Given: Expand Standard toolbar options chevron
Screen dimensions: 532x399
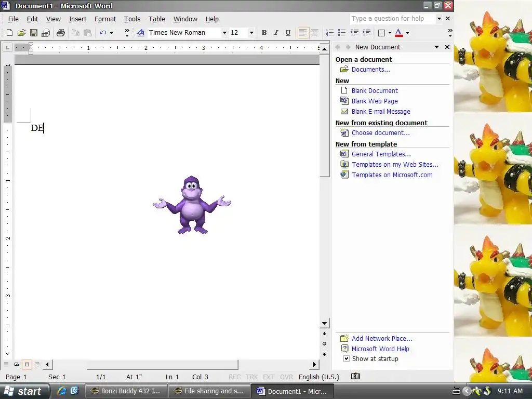Looking at the screenshot, I should click(127, 33).
